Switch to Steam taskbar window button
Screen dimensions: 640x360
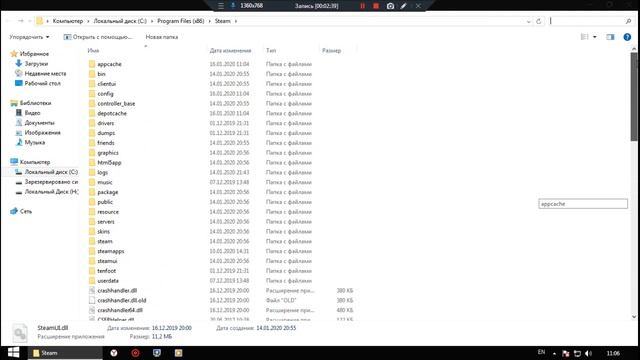tap(64, 353)
